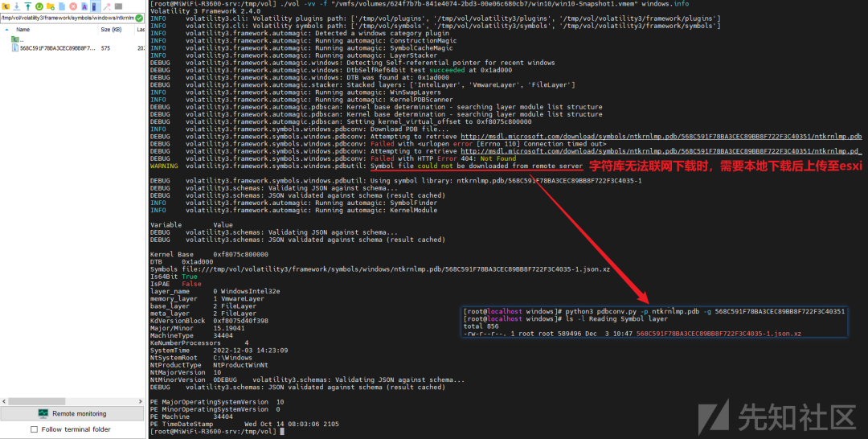Refresh the SFTP folder with green icon
The image size is (868, 439).
click(x=39, y=6)
